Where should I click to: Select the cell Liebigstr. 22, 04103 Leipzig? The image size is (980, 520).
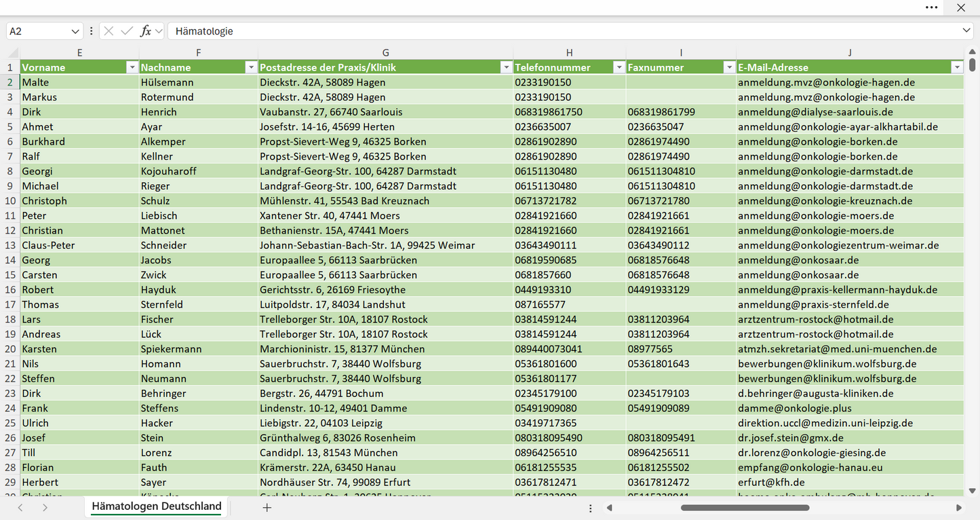click(386, 423)
